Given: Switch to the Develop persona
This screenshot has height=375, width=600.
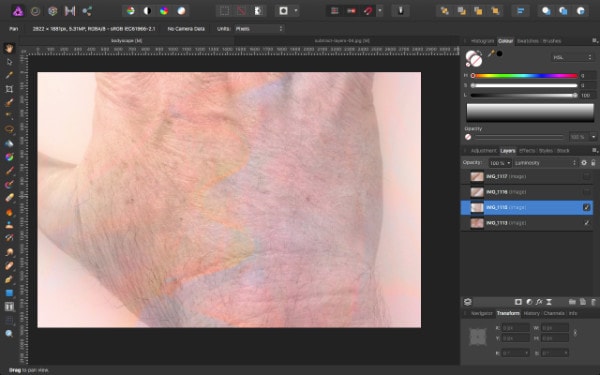Looking at the screenshot, I should click(52, 11).
